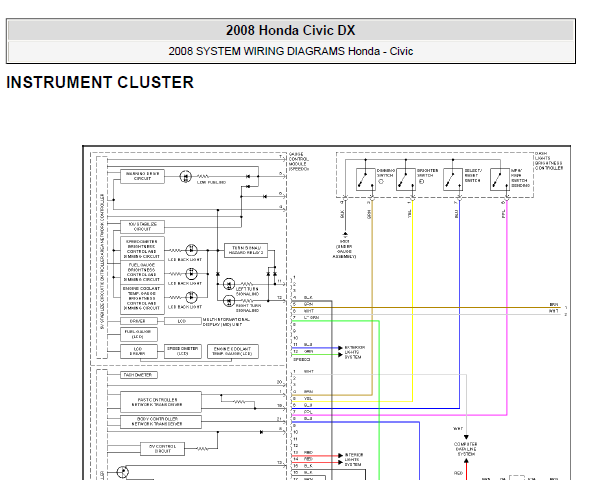The image size is (603, 480).
Task: Click the 'SELECT/ RESET SWITCH' label
Action: pos(473,175)
